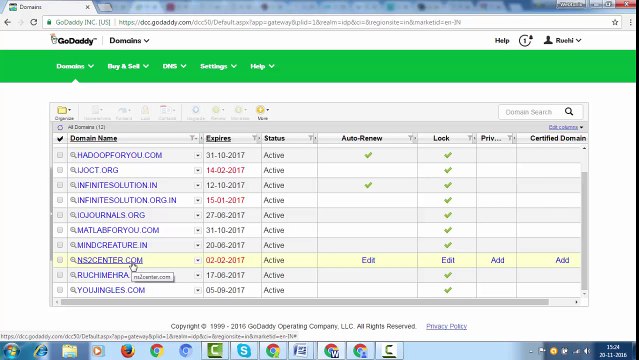The height and width of the screenshot is (360, 639).
Task: Open the NS2CENTER.COM domain link
Action: click(110, 260)
